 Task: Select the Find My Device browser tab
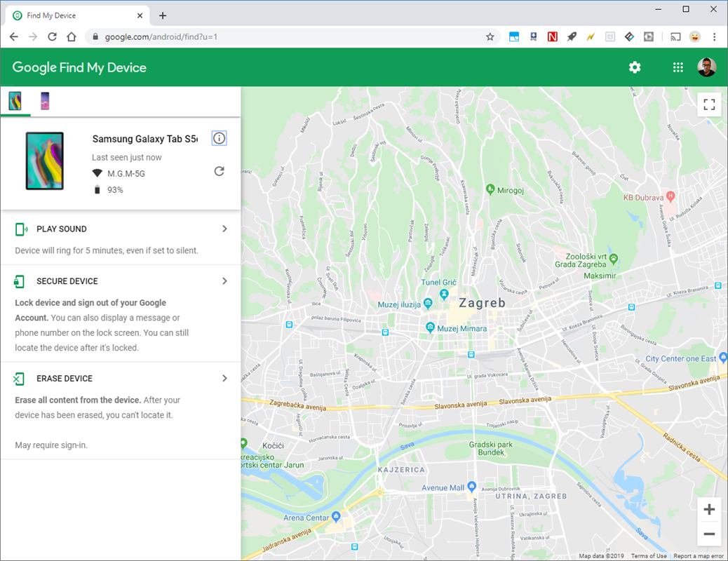pos(78,16)
